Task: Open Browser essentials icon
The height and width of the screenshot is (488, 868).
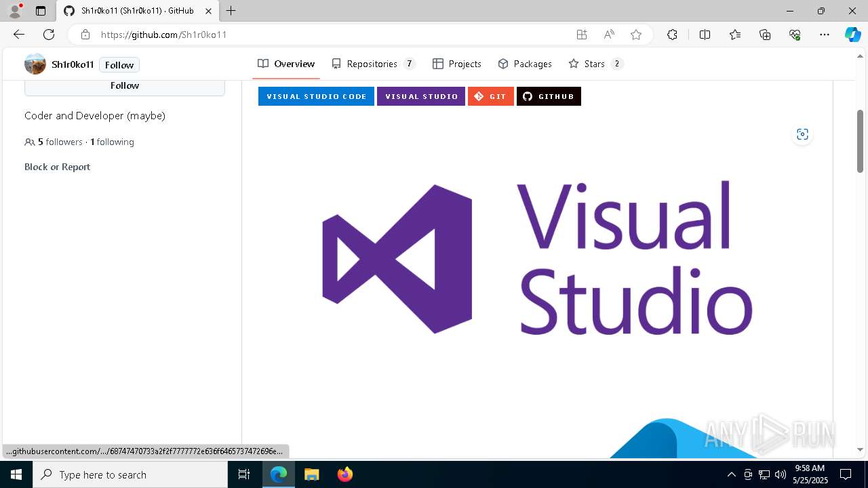Action: coord(795,35)
